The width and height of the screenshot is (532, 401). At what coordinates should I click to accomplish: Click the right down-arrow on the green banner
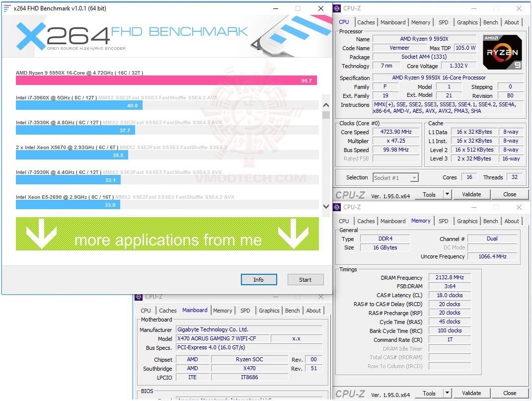tap(293, 233)
